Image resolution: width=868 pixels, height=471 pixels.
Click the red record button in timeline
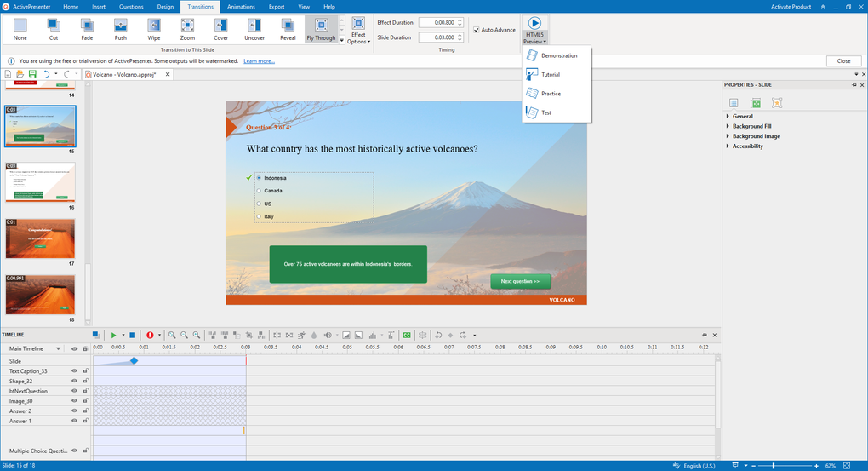(x=150, y=336)
